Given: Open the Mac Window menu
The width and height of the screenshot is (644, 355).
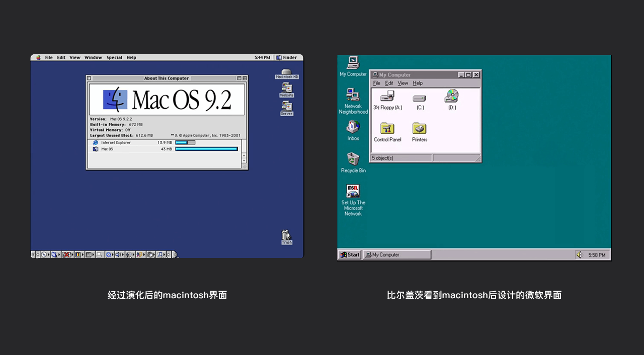Looking at the screenshot, I should (x=93, y=57).
